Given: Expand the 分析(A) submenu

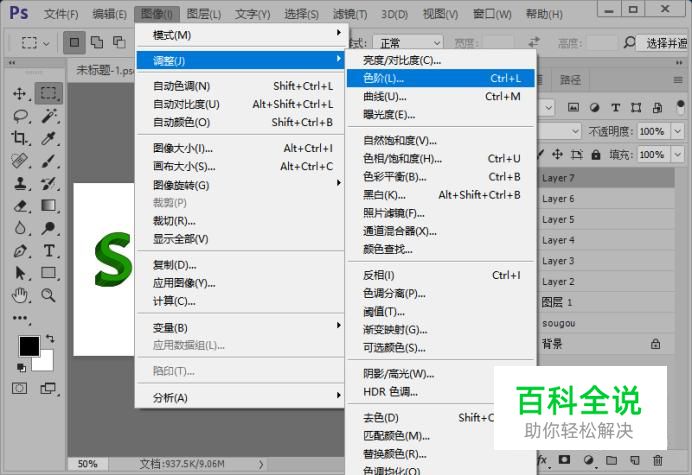Looking at the screenshot, I should tap(241, 397).
